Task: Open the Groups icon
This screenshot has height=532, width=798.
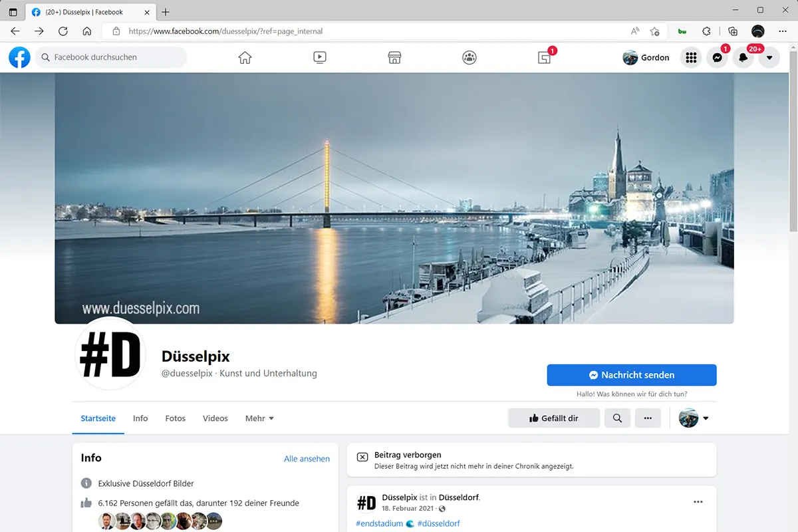Action: tap(469, 58)
